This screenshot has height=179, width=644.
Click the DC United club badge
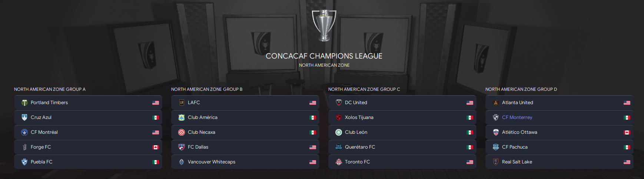point(339,103)
